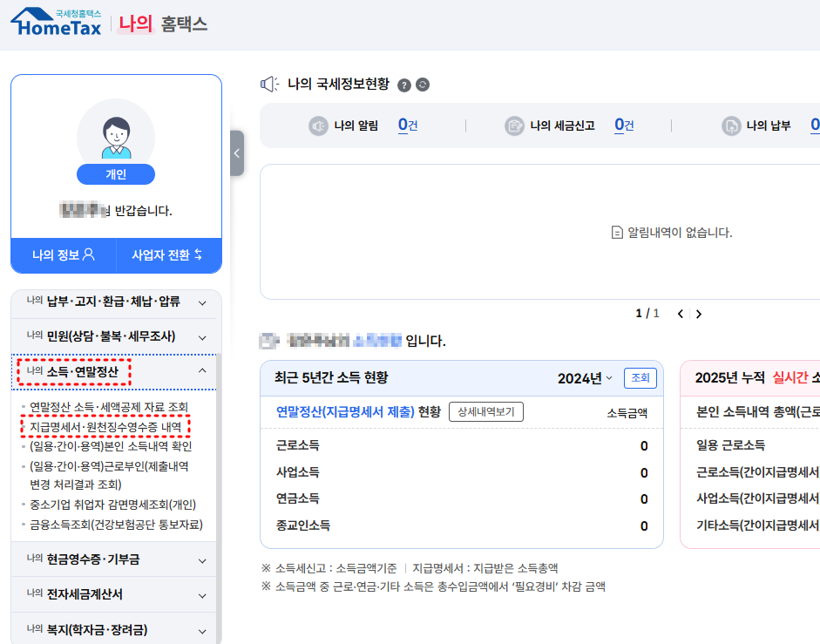Click the circular refresh icon next to help
This screenshot has width=820, height=644.
421,85
